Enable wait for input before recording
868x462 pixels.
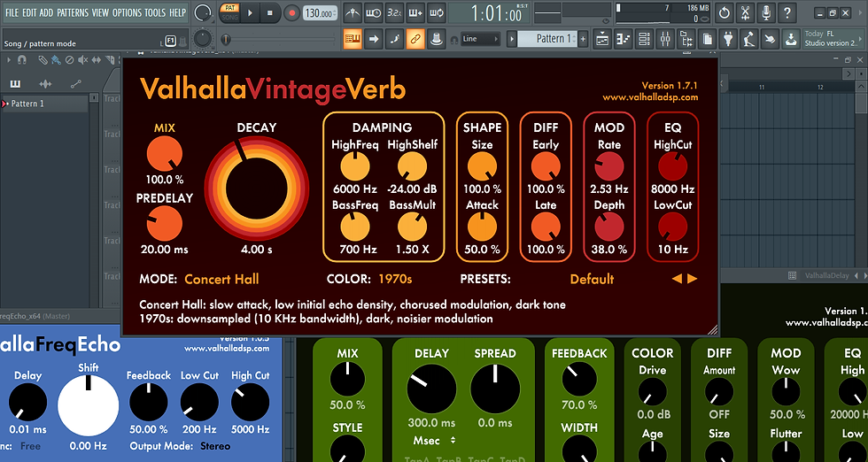[x=373, y=12]
